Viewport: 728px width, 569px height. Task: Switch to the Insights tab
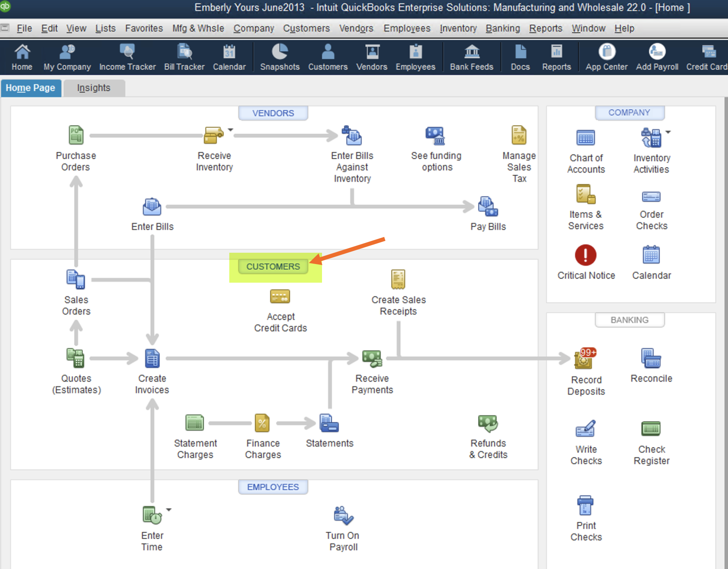[94, 88]
